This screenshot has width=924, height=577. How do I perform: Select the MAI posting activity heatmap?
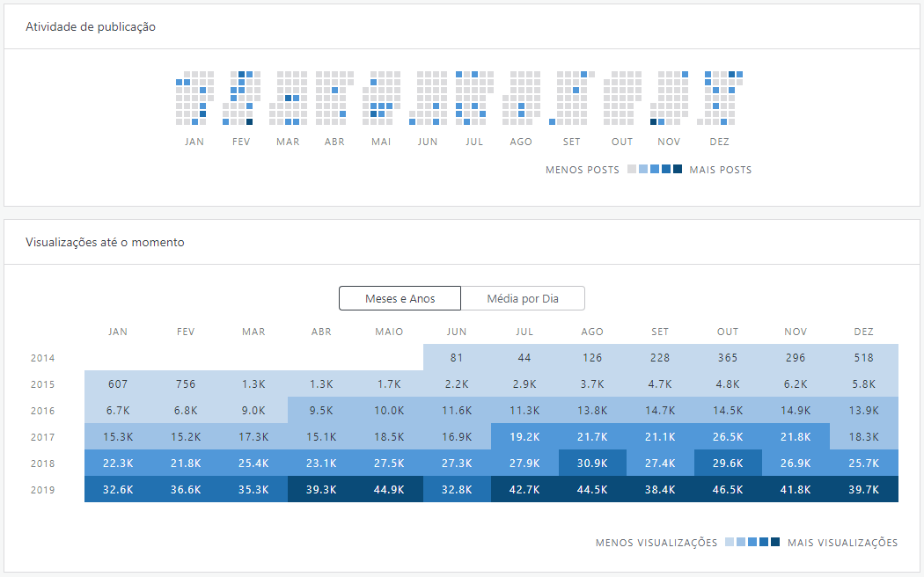pyautogui.click(x=381, y=98)
